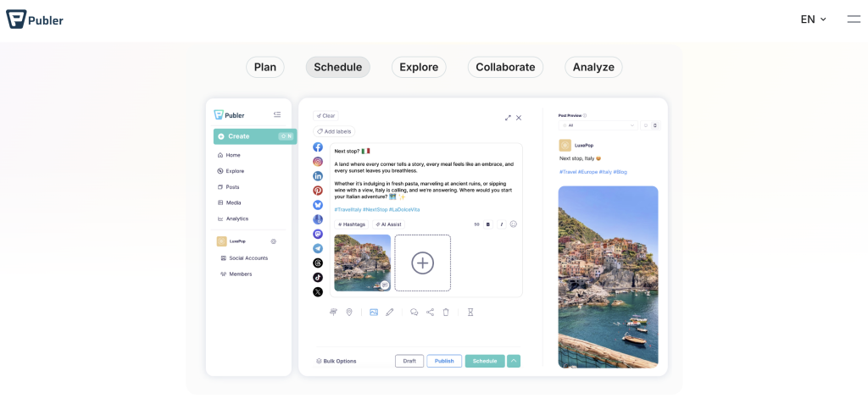Screen dimensions: 868x404
Task: Select the TikTok account icon
Action: [318, 277]
